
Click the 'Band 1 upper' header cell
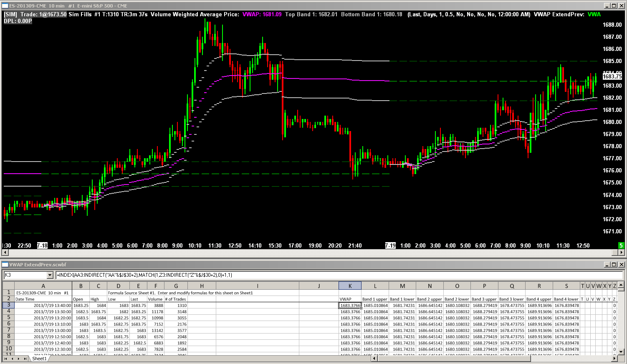tap(375, 299)
